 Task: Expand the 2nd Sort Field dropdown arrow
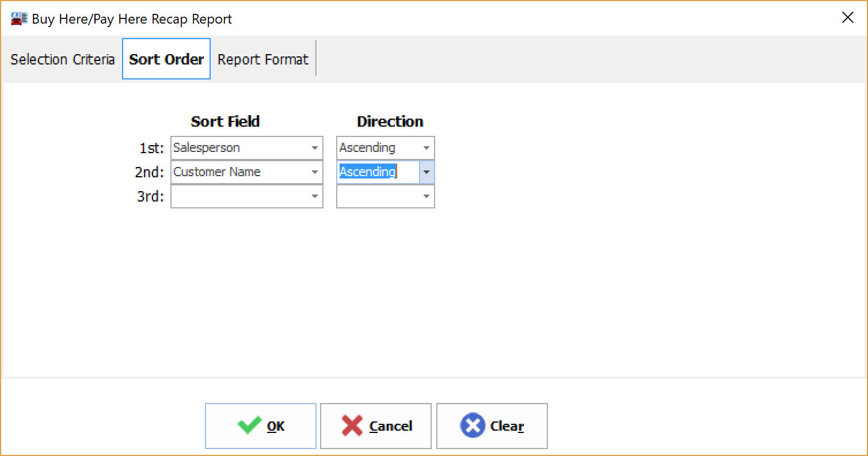[315, 172]
